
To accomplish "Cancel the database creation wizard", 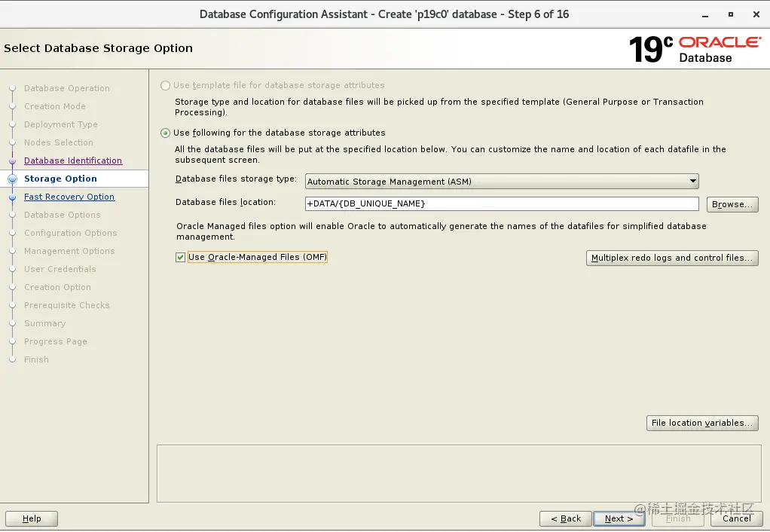I will click(737, 518).
